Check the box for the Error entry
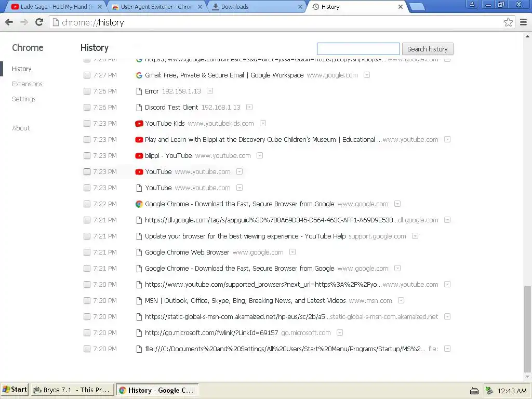Viewport: 532px width, 399px height. click(87, 91)
